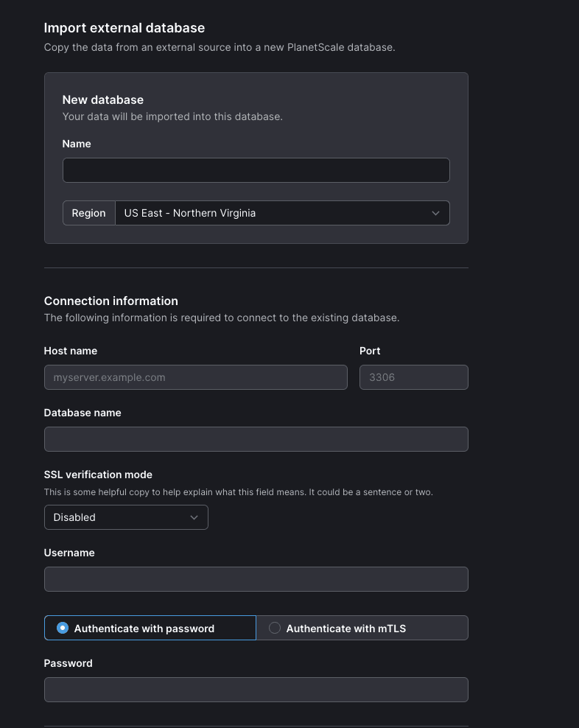
Task: Expand the SSL verification mode Disabled dropdown
Action: click(126, 517)
